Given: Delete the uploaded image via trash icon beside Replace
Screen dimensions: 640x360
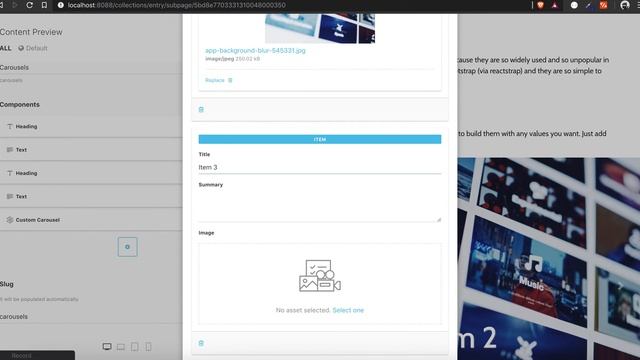Looking at the screenshot, I should pos(230,80).
